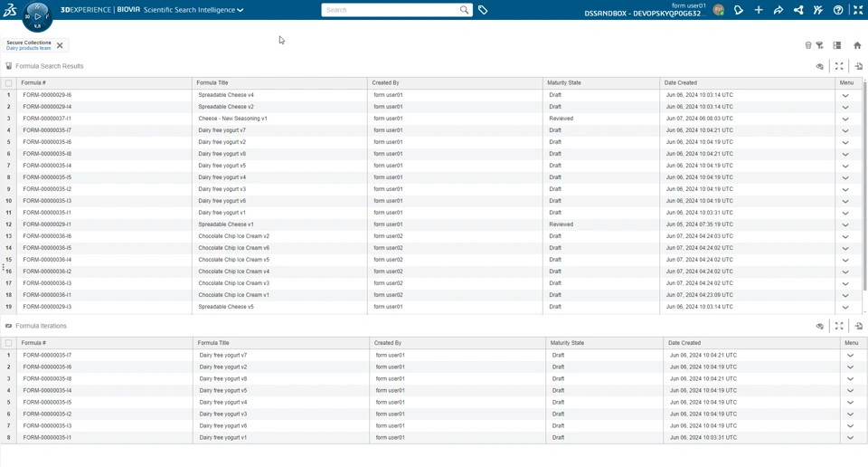Viewport: 868px width, 467px height.
Task: Open the collaboration network icon
Action: (x=798, y=10)
